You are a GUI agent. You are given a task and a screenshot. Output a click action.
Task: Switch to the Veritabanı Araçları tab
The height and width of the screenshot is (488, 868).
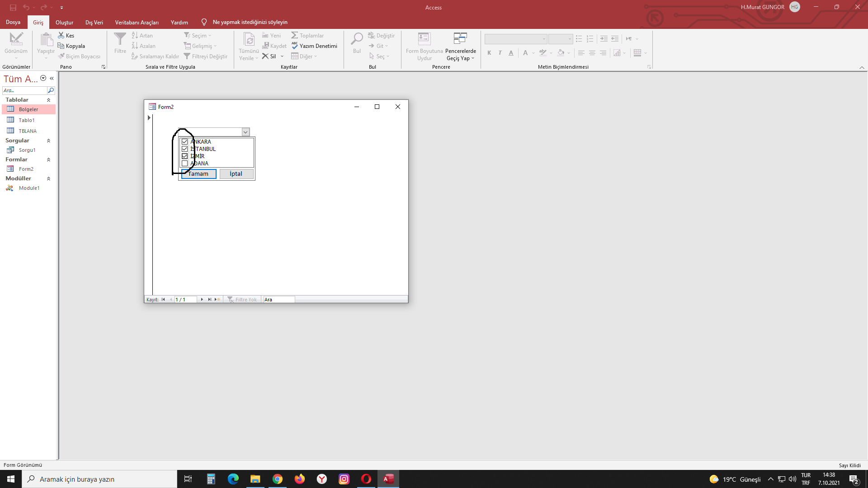coord(137,22)
